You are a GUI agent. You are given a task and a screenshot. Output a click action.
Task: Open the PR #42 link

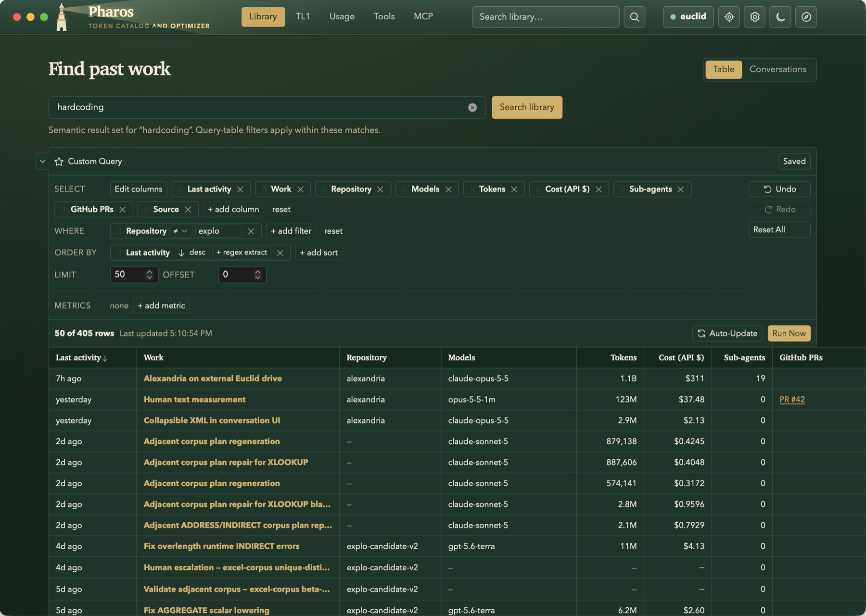point(792,400)
